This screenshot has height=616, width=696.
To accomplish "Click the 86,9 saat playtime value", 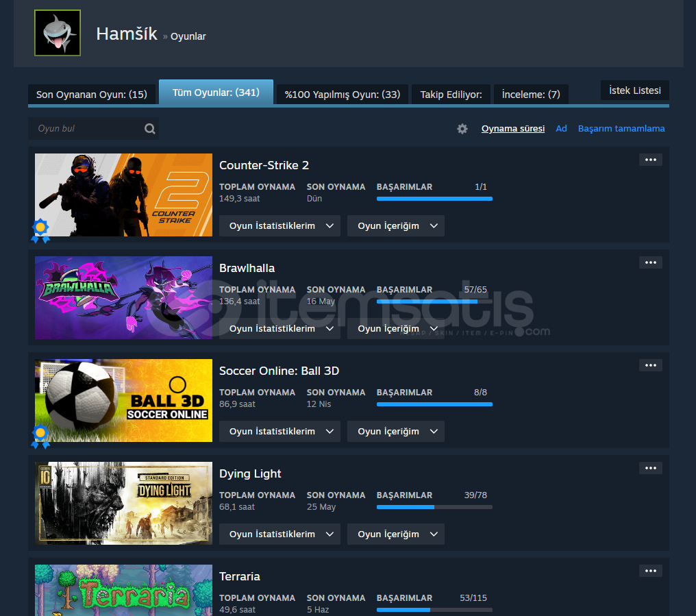I will [237, 404].
